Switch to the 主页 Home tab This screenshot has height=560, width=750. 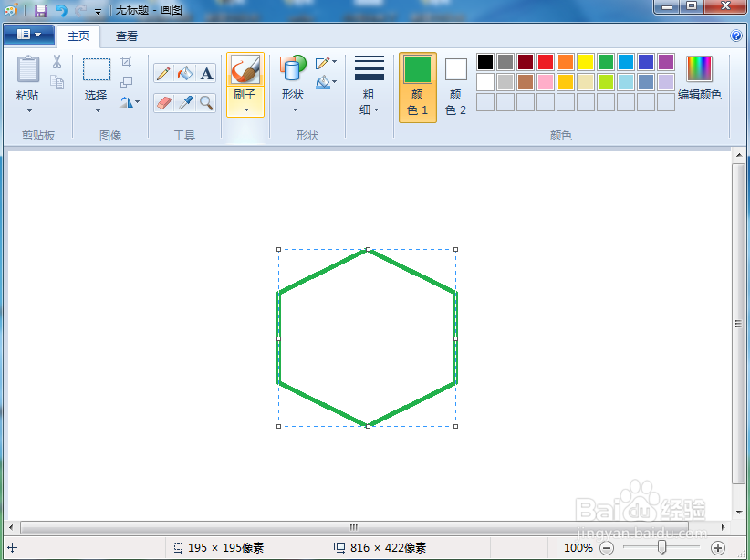[x=78, y=36]
